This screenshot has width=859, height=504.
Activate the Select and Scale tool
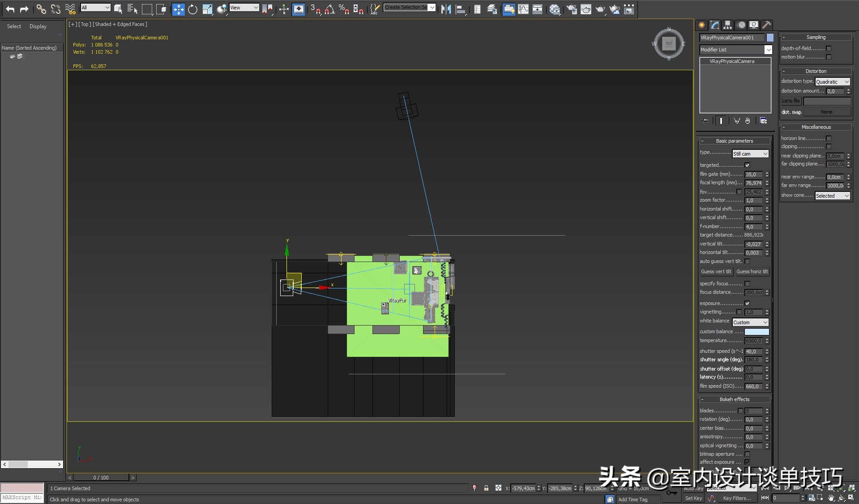click(207, 9)
